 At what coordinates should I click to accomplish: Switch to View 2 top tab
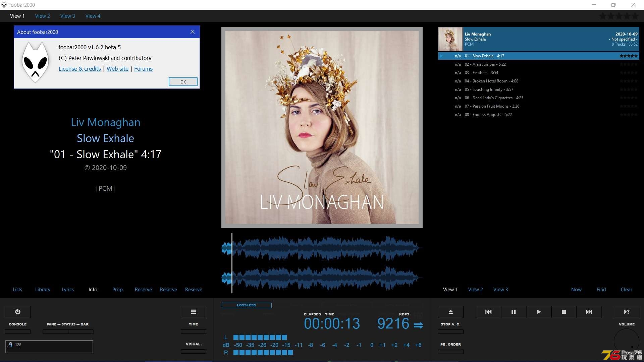click(x=43, y=16)
